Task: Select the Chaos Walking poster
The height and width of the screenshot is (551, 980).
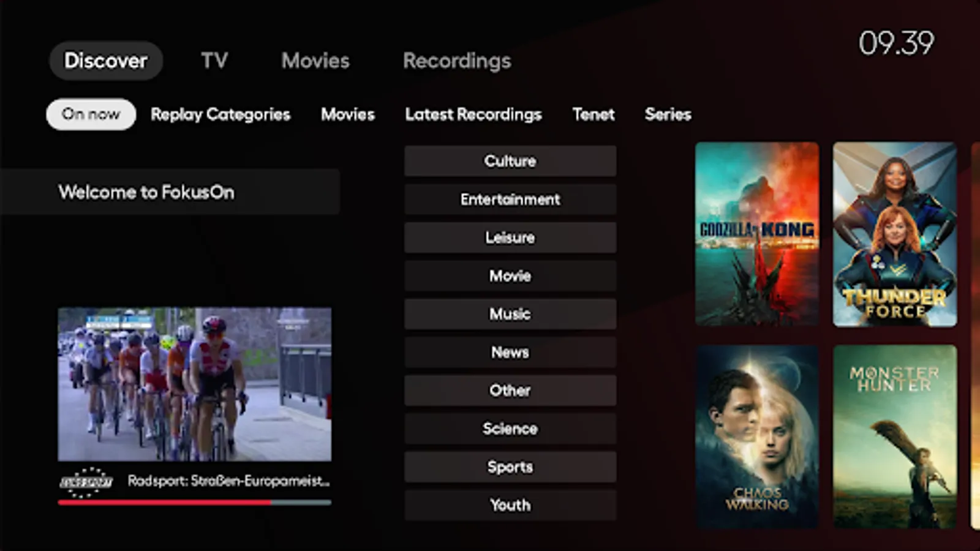Action: coord(757,437)
